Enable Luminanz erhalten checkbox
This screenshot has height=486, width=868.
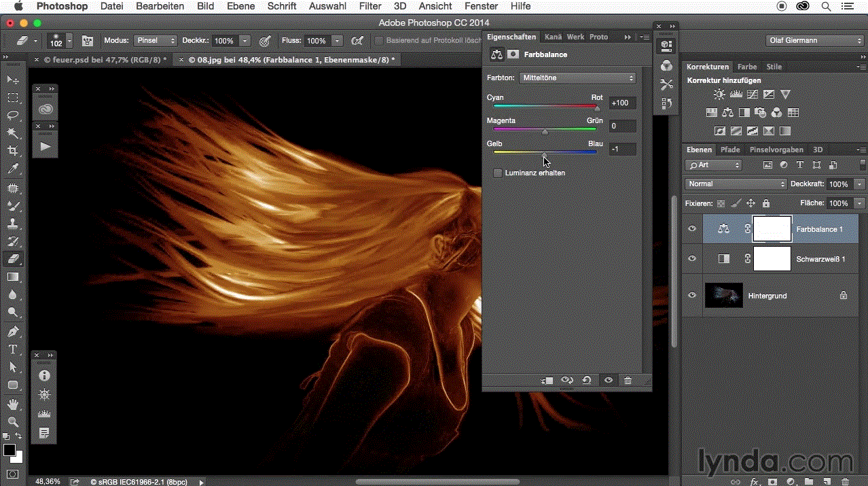coord(498,173)
